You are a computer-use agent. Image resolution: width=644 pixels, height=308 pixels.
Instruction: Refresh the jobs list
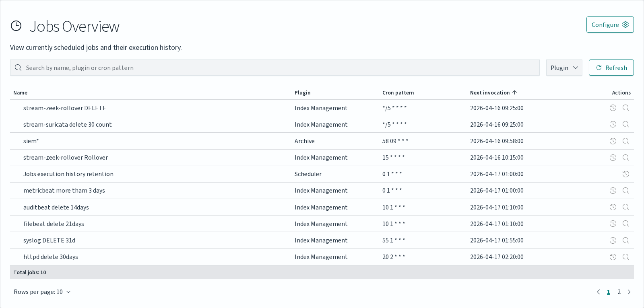point(611,68)
